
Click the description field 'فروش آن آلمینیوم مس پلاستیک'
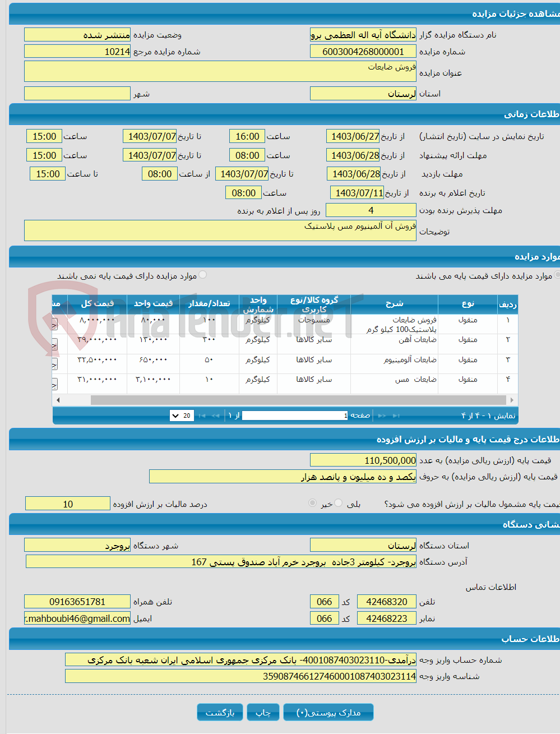click(220, 230)
